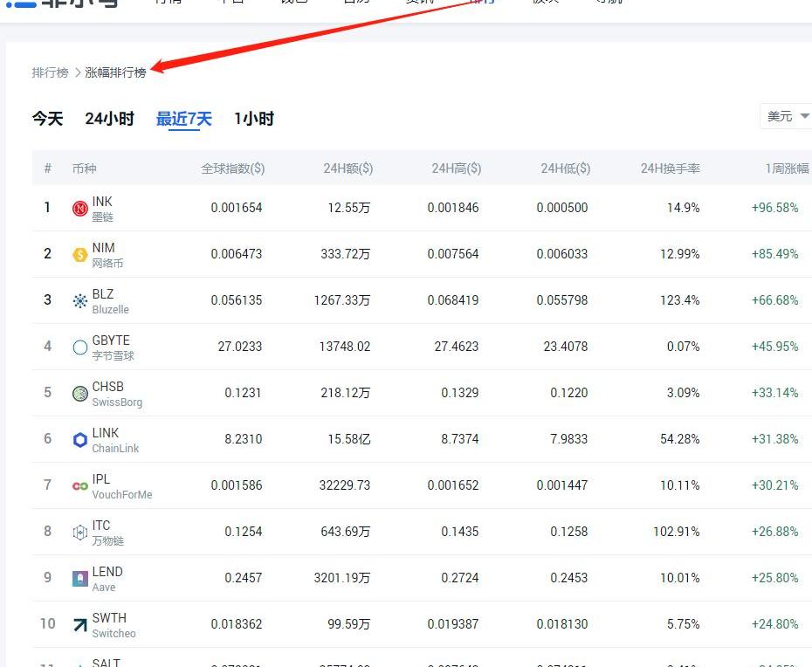
Task: Open the IPL coin name link
Action: 101,479
